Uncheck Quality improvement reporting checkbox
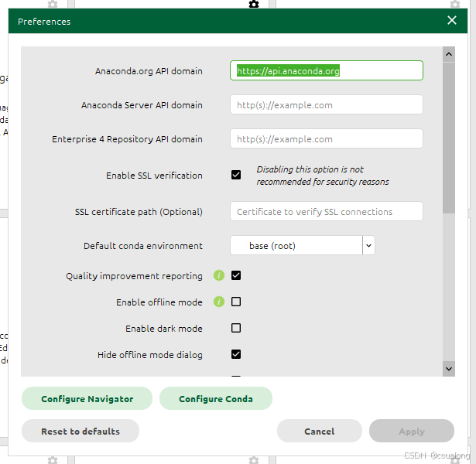This screenshot has height=464, width=476. (x=236, y=275)
